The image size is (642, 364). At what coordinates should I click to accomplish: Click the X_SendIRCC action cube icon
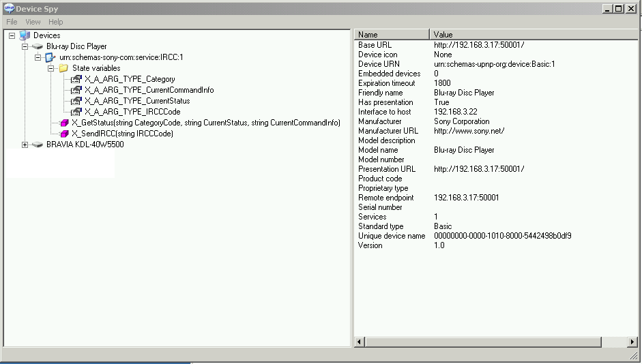pyautogui.click(x=64, y=134)
